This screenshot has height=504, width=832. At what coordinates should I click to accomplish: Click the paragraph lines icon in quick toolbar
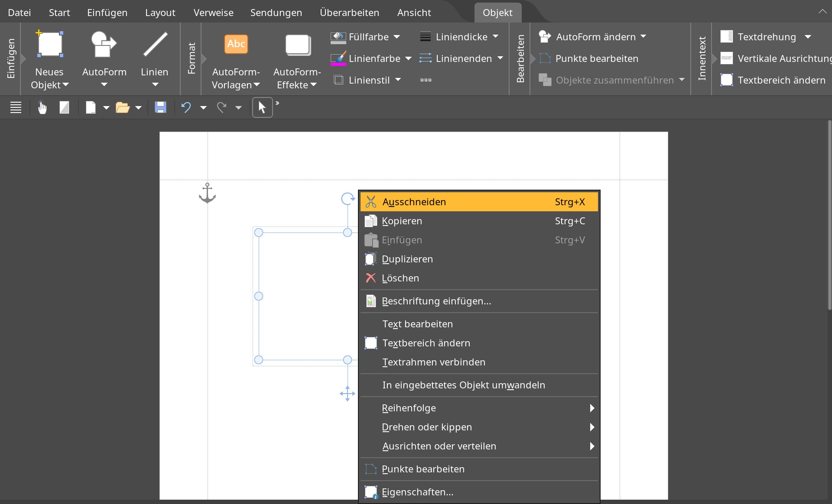16,107
